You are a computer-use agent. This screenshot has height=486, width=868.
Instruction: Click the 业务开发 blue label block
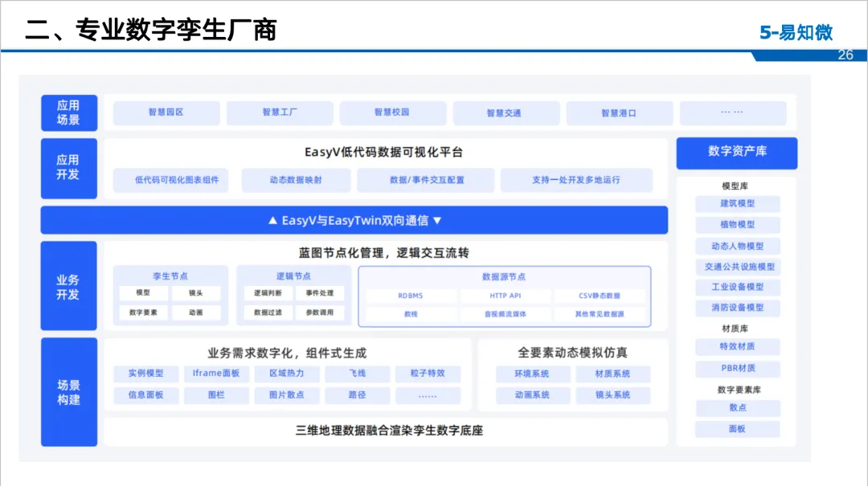68,286
